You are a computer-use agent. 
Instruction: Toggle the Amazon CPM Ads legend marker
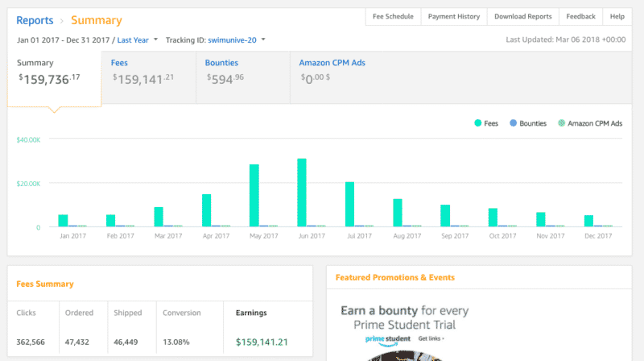(x=561, y=123)
